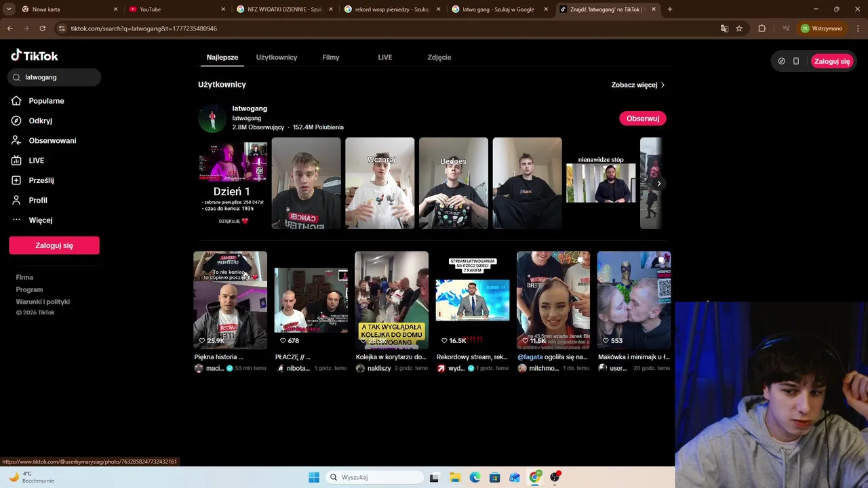The width and height of the screenshot is (868, 488).
Task: Click the Windows Start button
Action: (314, 477)
